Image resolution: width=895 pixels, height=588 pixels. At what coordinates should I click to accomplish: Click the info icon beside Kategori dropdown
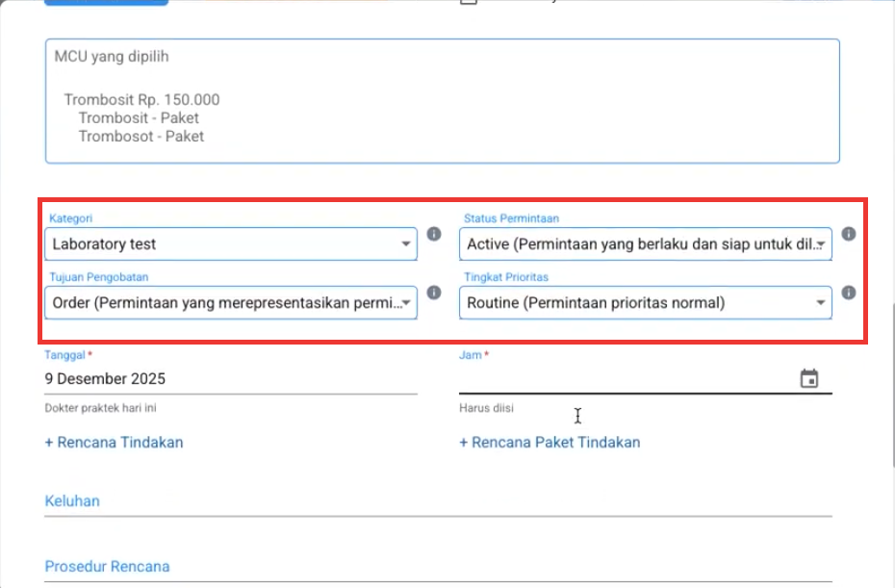pyautogui.click(x=433, y=234)
